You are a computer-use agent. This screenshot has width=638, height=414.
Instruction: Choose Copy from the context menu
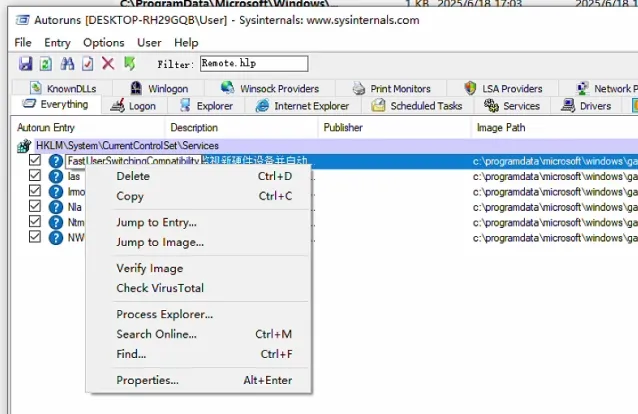[199, 196]
